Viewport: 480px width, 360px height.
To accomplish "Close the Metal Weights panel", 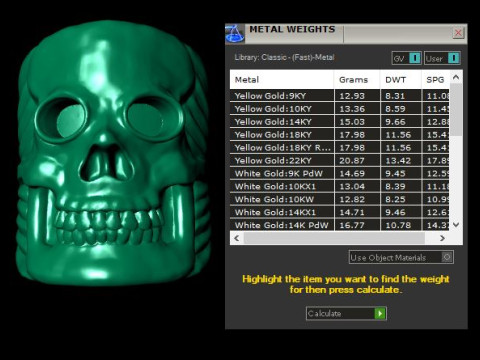I will point(458,33).
